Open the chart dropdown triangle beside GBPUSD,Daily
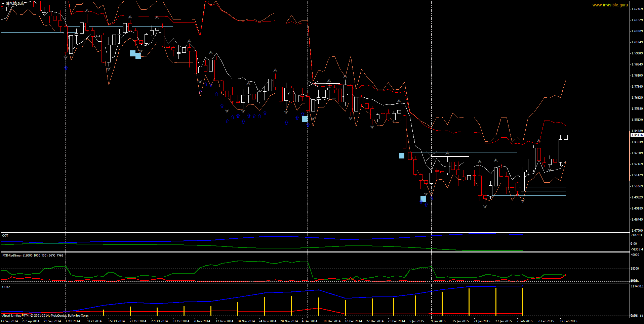 3,3
